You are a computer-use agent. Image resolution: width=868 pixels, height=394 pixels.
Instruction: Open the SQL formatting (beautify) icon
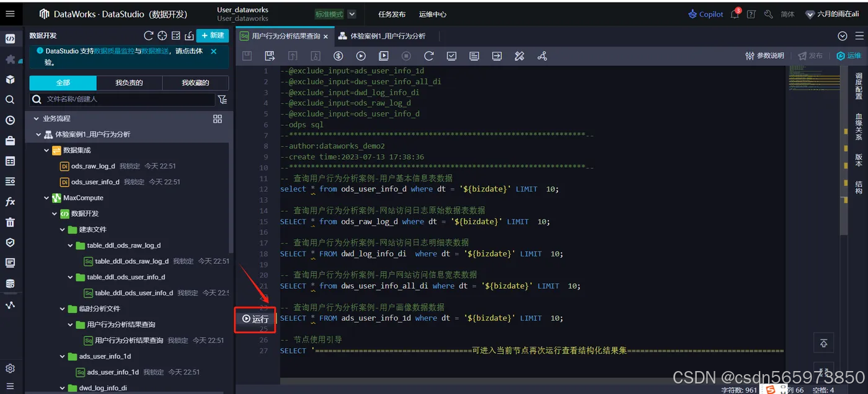[x=519, y=56]
